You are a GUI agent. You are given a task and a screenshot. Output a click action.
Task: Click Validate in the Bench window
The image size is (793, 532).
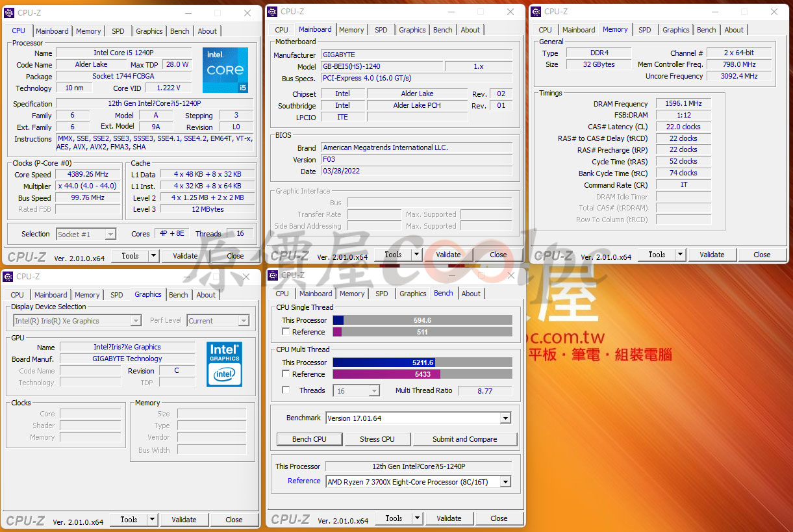449,518
